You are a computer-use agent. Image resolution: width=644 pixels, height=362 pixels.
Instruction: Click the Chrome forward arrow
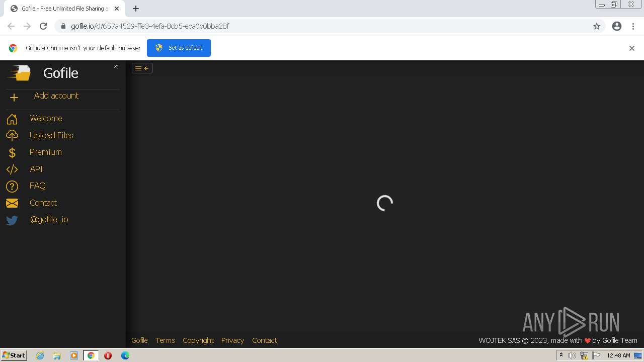click(x=27, y=26)
